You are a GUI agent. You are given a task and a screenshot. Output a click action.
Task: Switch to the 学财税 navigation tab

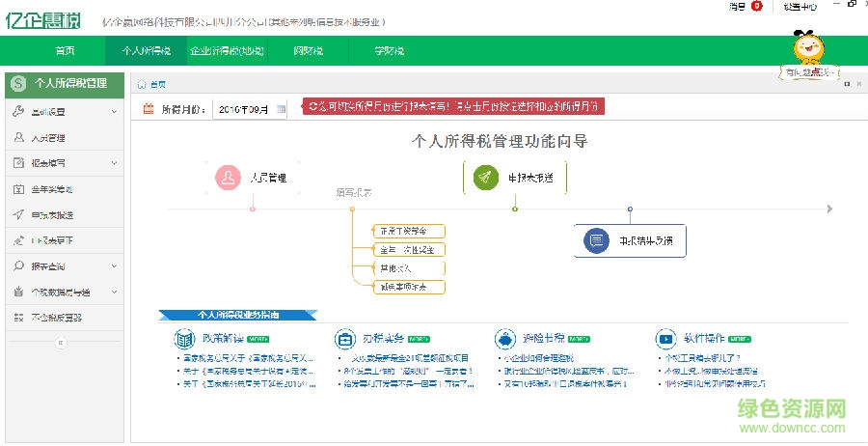click(x=390, y=50)
